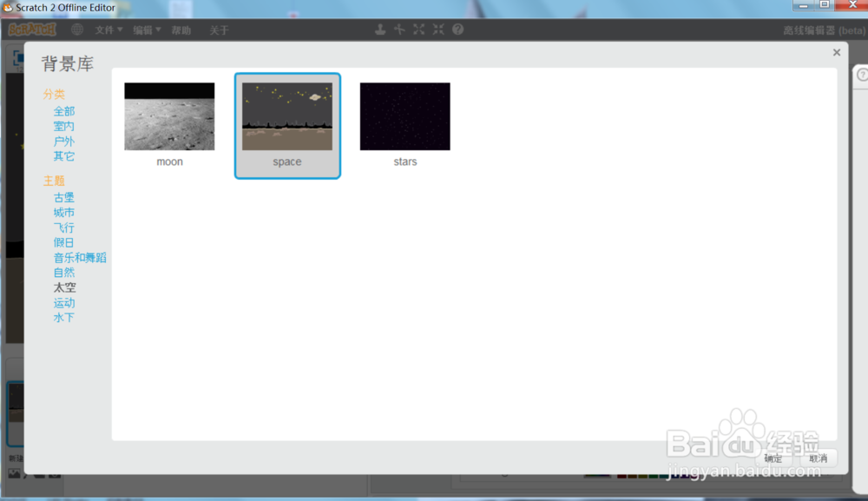Filter backdrops by 其它 category

[x=64, y=156]
